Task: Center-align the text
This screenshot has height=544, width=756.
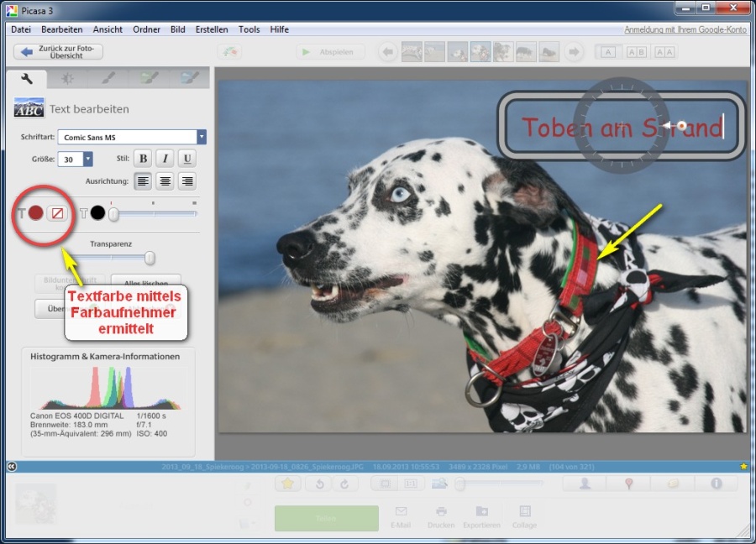Action: (165, 180)
